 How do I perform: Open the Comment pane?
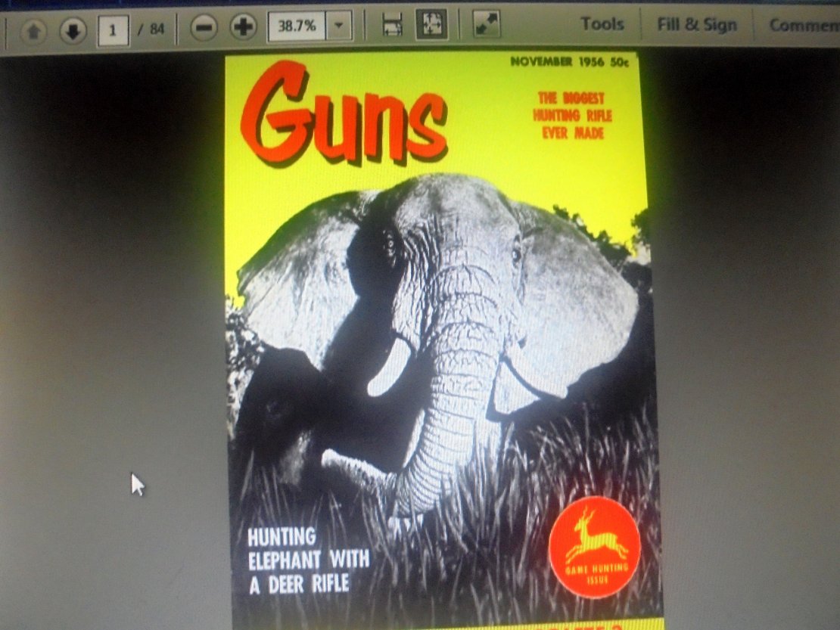point(804,25)
